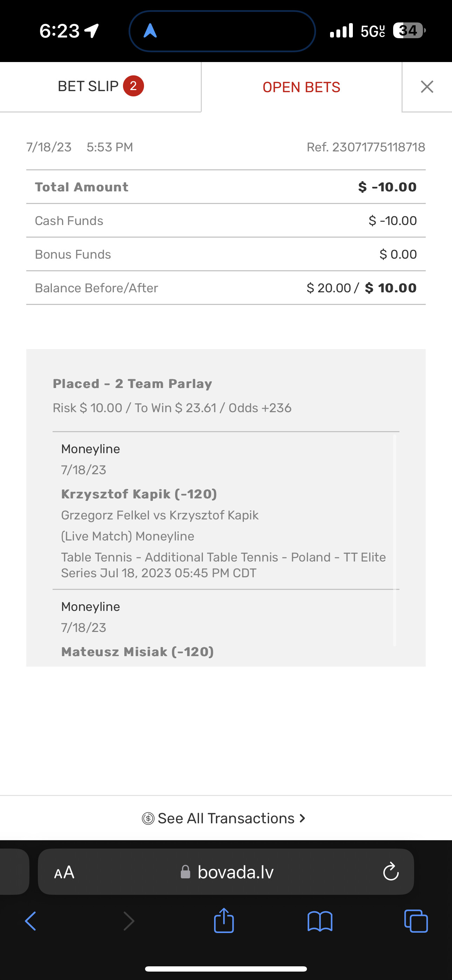Open Safari bookmarks book icon
This screenshot has height=980, width=452.
point(320,921)
